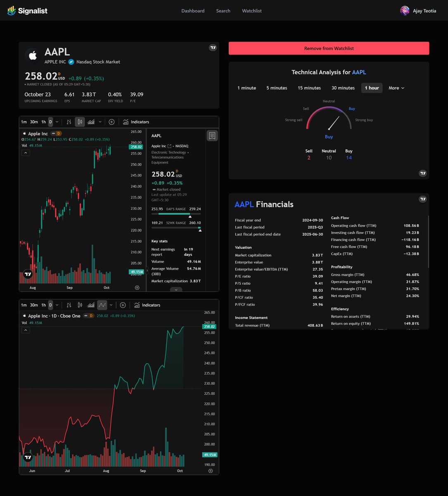Set baseline chart to 1m interval

pyautogui.click(x=24, y=305)
